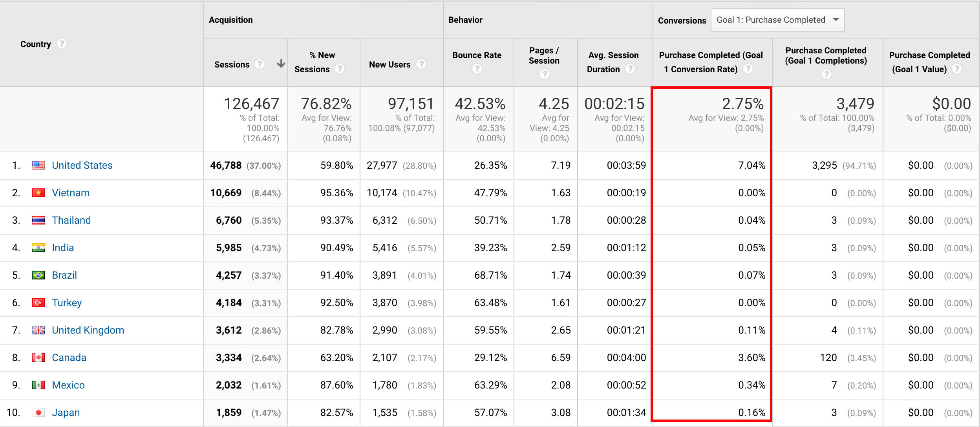The width and height of the screenshot is (980, 427).
Task: Click Brazil bounce rate 68.71%
Action: pyautogui.click(x=490, y=275)
